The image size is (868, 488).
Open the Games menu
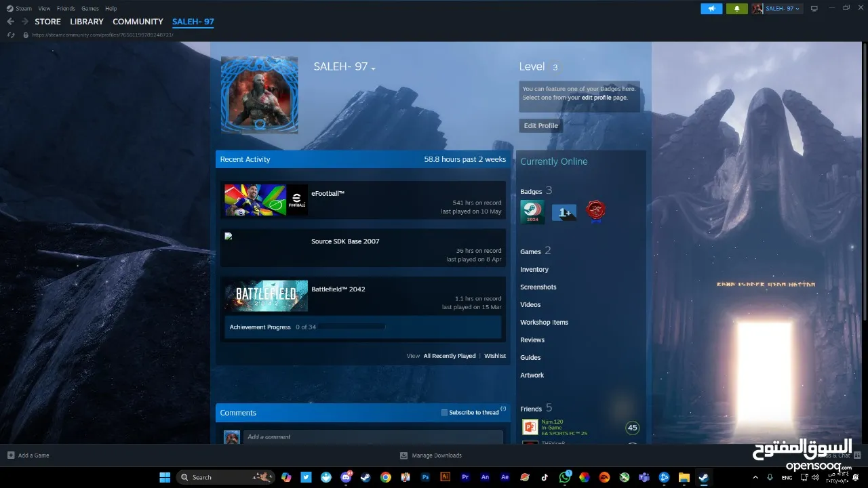point(90,9)
